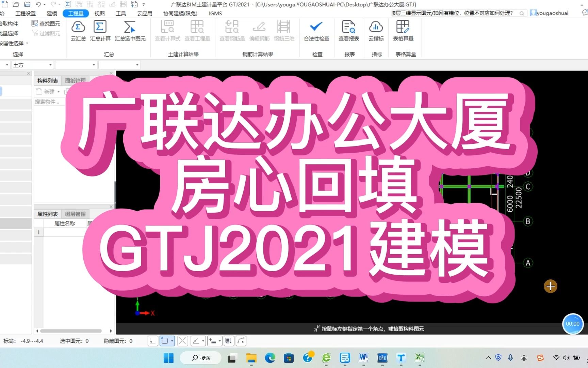Expand the quick access customize arrow
The image size is (588, 368).
pos(144,5)
